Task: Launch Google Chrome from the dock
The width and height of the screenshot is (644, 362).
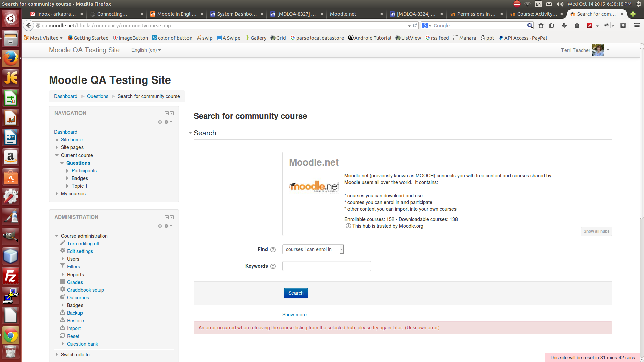Action: 11,335
